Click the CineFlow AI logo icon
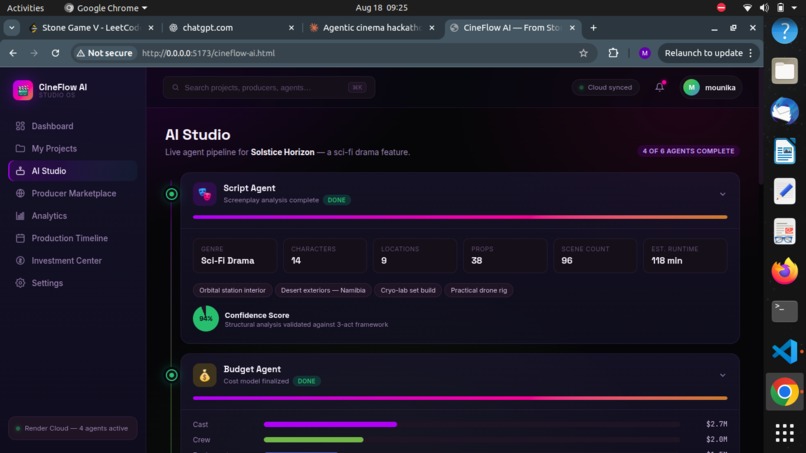 [23, 90]
